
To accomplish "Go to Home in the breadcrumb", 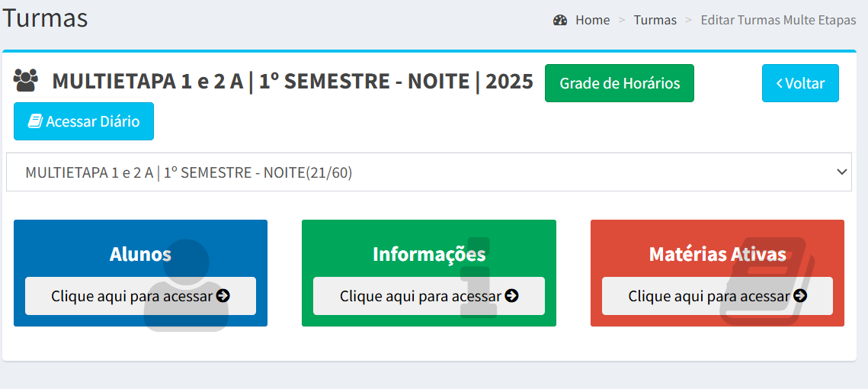I will coord(592,21).
